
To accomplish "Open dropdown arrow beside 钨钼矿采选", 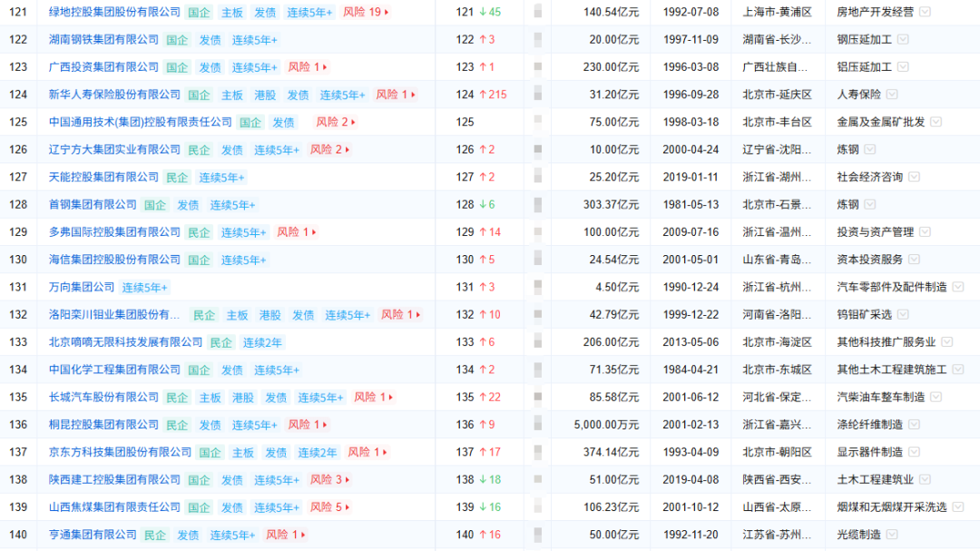I will [x=903, y=315].
